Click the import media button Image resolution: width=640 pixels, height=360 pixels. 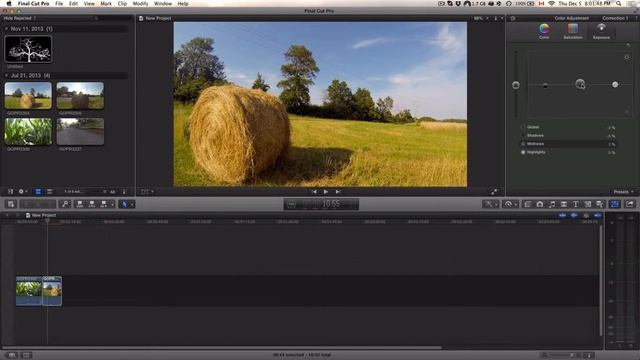11,204
